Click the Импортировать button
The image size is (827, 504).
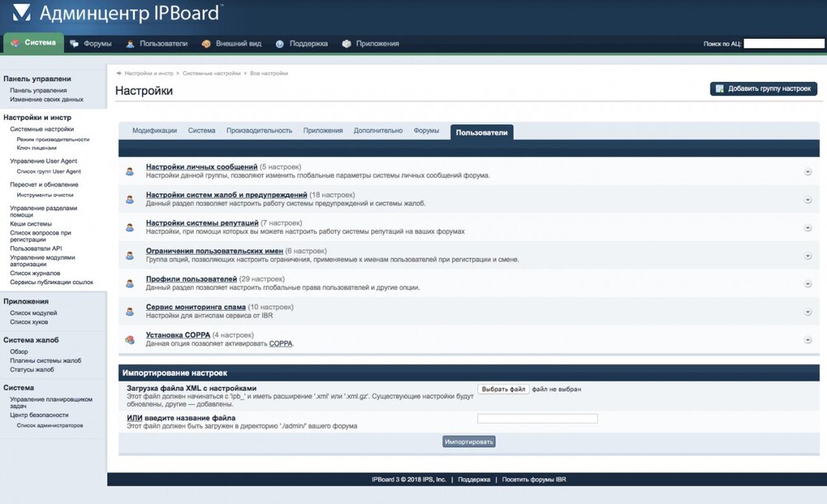469,442
